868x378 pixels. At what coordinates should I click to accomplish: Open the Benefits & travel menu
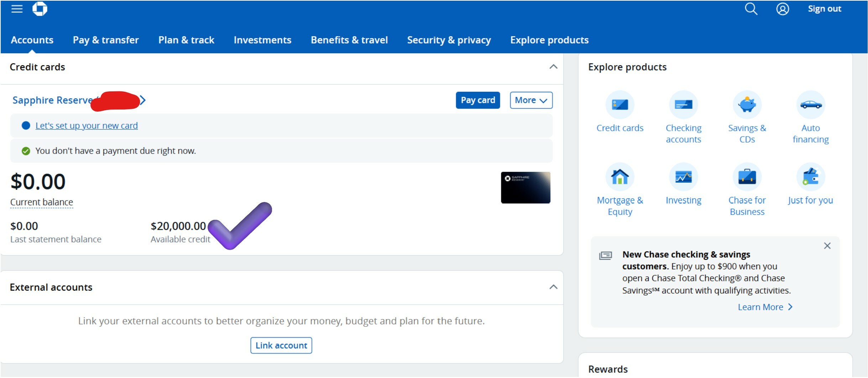pyautogui.click(x=349, y=40)
